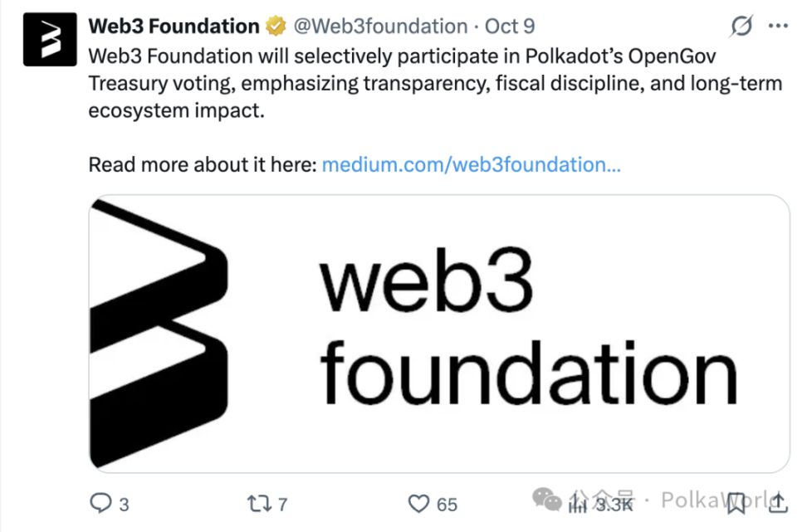Toggle the like on the post
The image size is (807, 532).
coord(418,503)
